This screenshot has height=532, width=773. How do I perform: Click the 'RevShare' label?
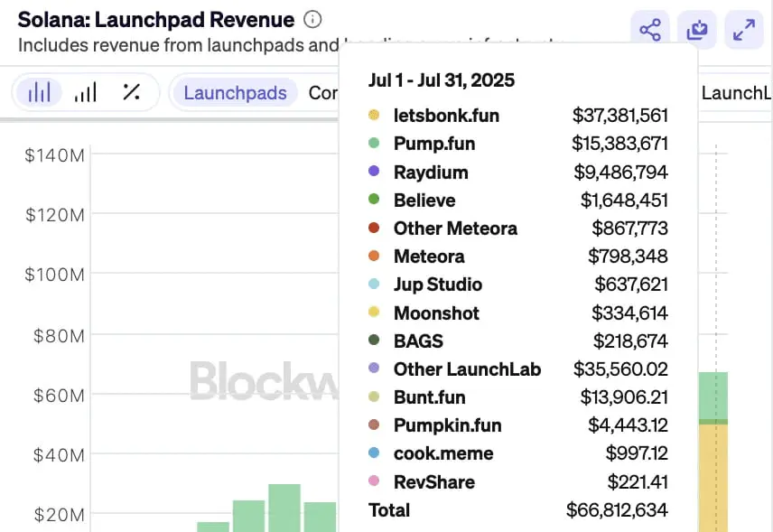[x=433, y=482]
